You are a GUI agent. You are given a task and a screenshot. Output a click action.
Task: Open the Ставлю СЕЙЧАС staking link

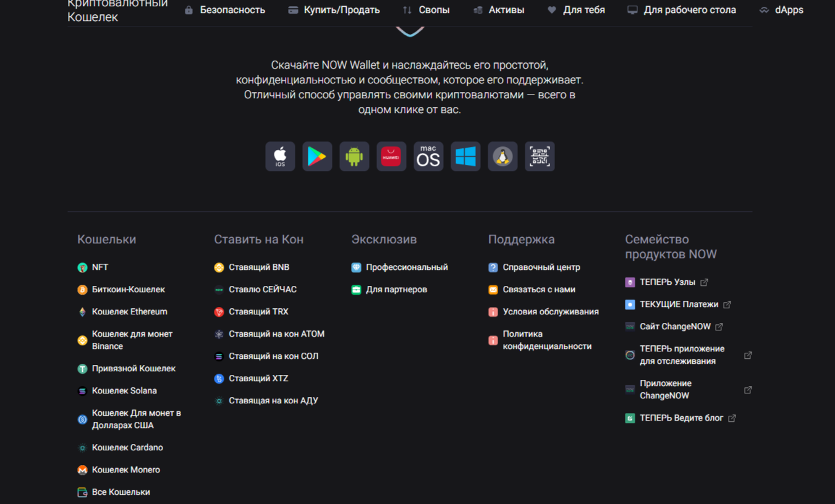pyautogui.click(x=263, y=290)
